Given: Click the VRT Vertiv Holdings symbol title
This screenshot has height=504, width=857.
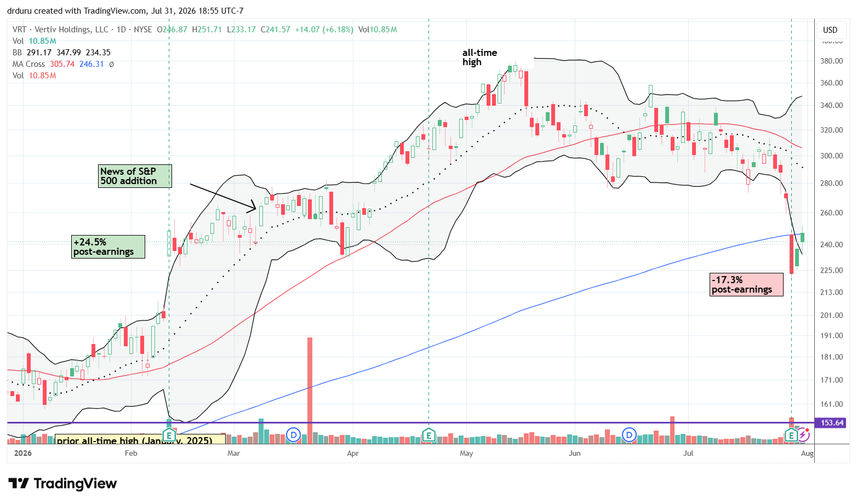Looking at the screenshot, I should point(82,30).
